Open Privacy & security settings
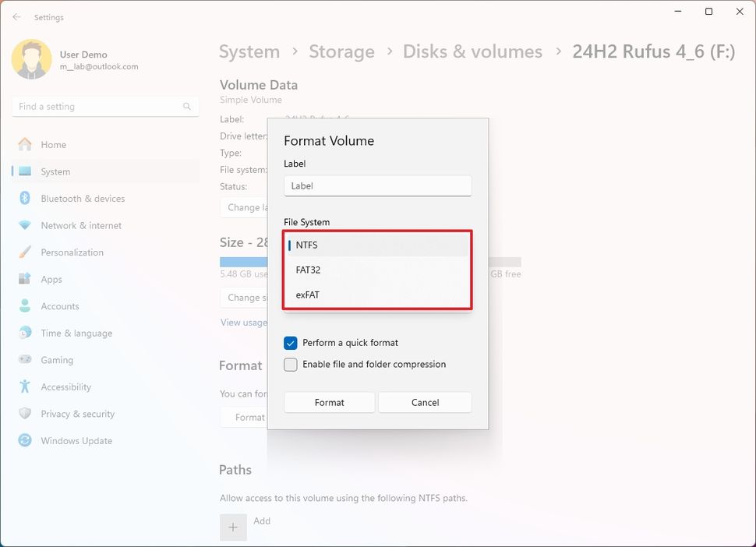The width and height of the screenshot is (756, 547). pos(78,413)
